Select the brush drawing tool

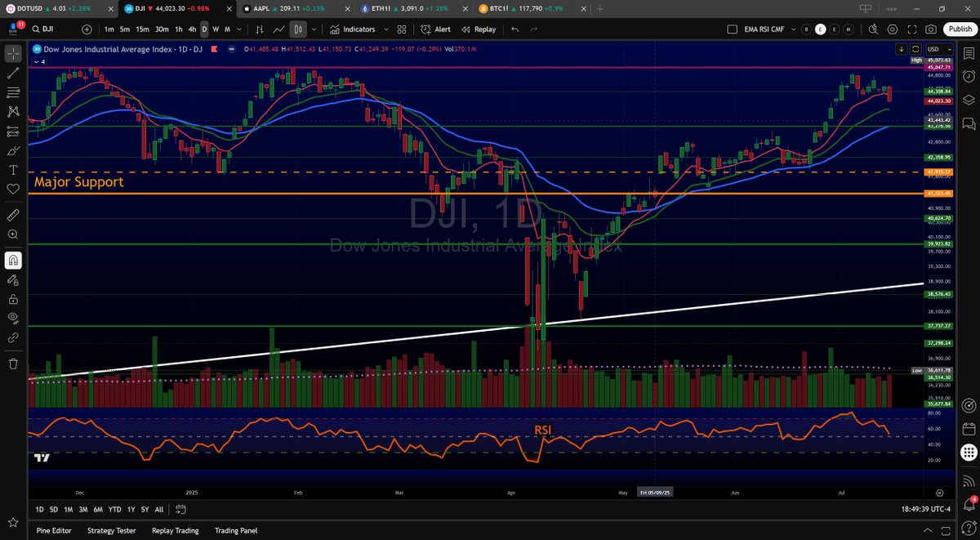pyautogui.click(x=13, y=151)
